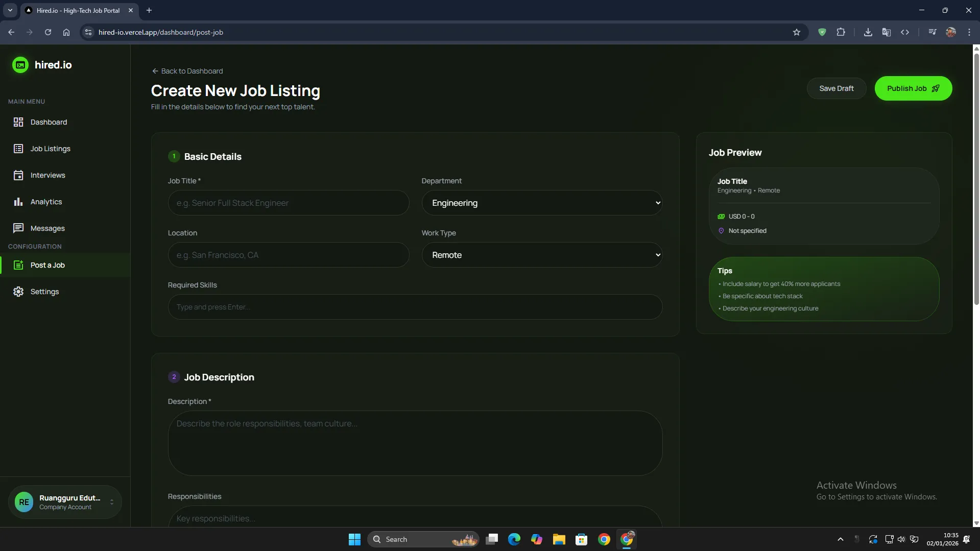Focus the Job Title input field
The width and height of the screenshot is (980, 551).
288,203
